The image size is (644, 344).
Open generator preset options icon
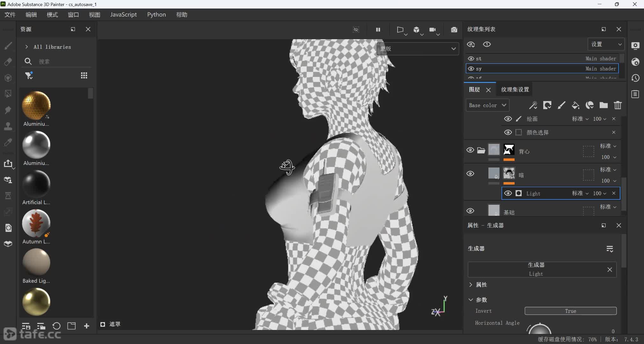(610, 249)
